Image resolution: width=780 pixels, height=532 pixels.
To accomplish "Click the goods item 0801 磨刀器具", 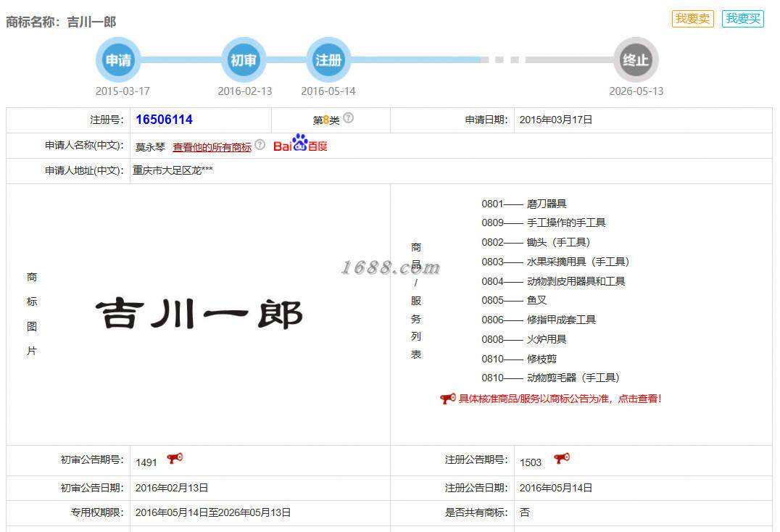I will [x=524, y=204].
